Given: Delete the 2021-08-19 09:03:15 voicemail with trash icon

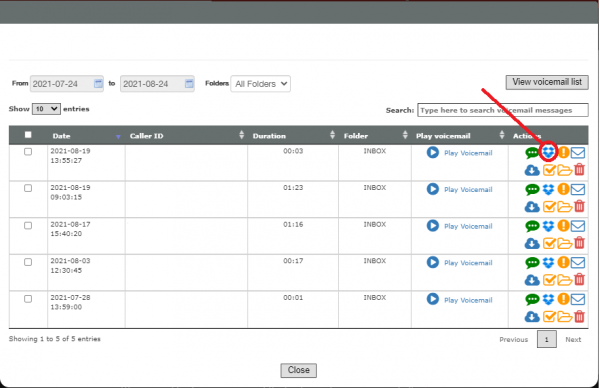Looking at the screenshot, I should 580,207.
